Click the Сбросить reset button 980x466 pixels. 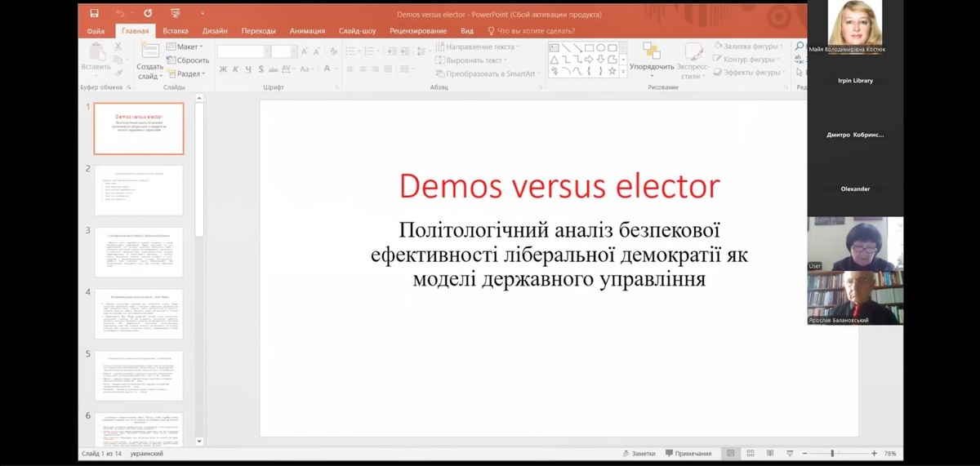click(188, 60)
